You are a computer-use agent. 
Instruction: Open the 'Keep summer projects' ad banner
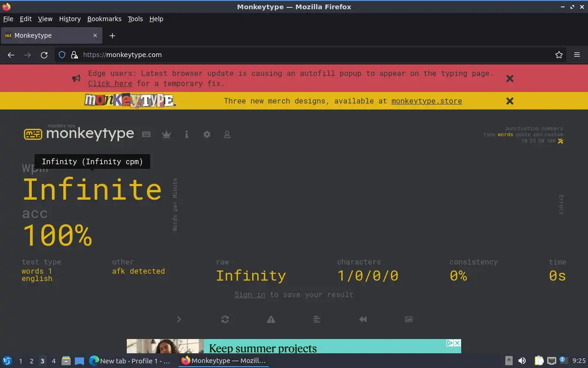point(294,346)
